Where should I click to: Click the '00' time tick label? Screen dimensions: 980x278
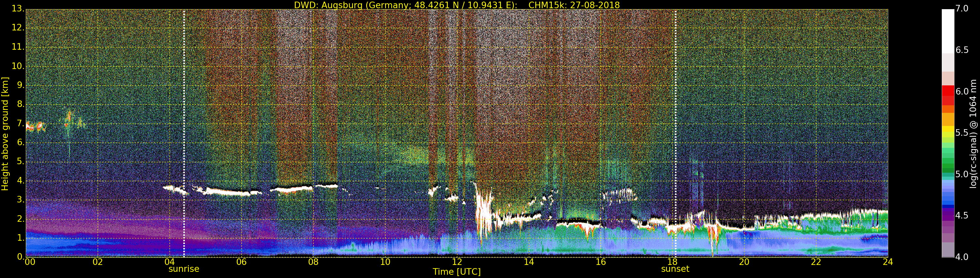point(30,262)
